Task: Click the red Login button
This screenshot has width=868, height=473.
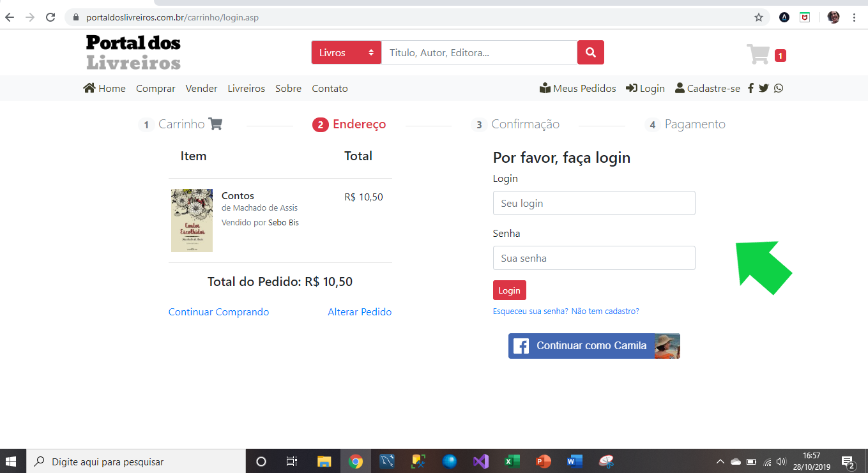Action: tap(510, 290)
